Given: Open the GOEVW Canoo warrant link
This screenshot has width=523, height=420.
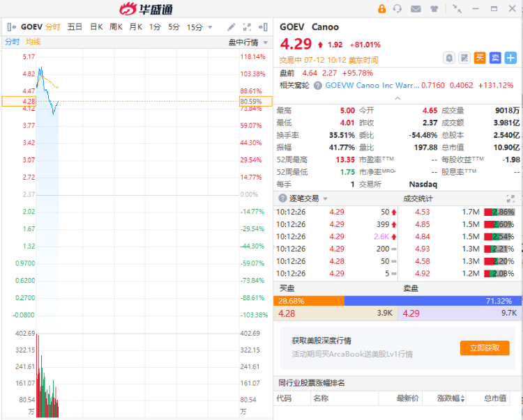Looking at the screenshot, I should (x=373, y=85).
